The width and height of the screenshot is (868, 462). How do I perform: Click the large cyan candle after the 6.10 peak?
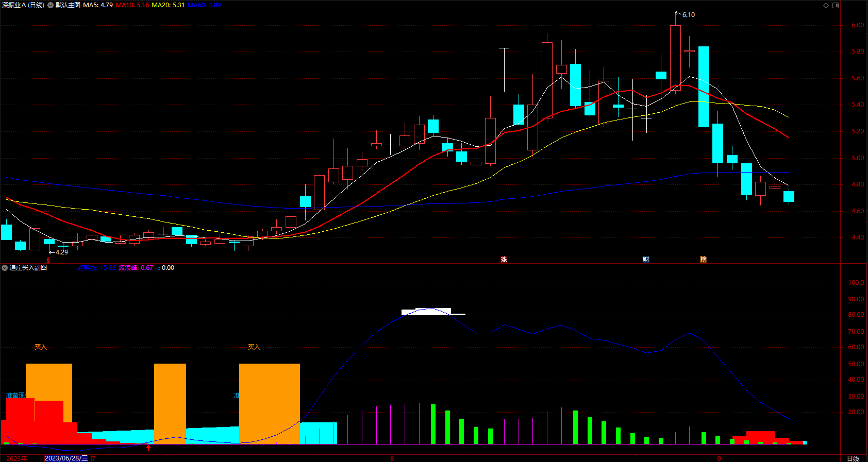tap(704, 87)
